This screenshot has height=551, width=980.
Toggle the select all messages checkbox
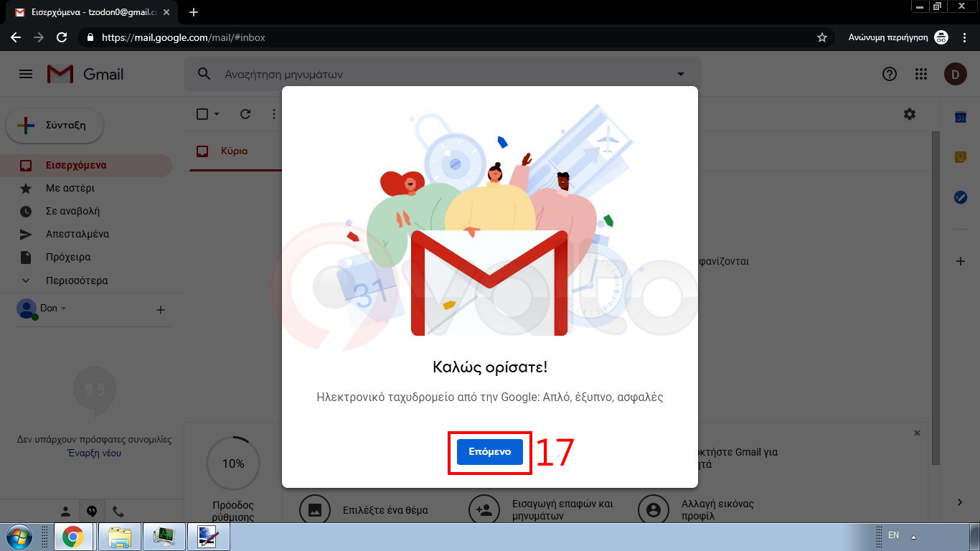point(202,114)
